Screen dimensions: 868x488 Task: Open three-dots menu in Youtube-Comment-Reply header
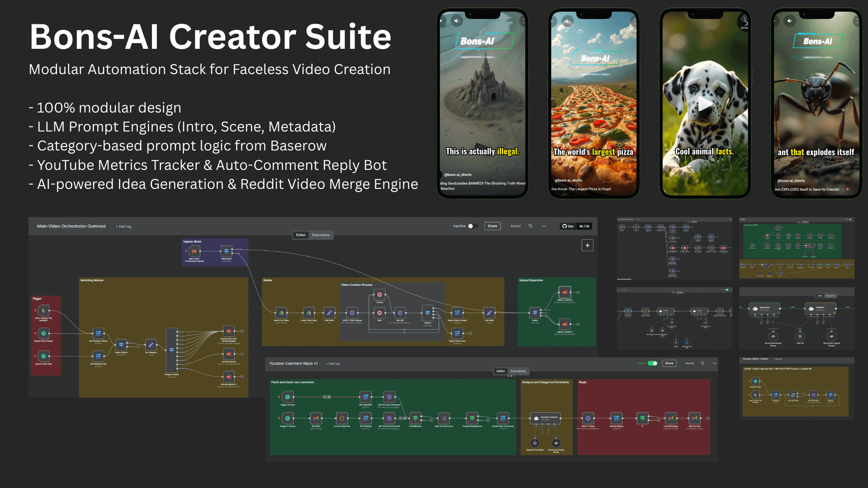click(x=714, y=363)
